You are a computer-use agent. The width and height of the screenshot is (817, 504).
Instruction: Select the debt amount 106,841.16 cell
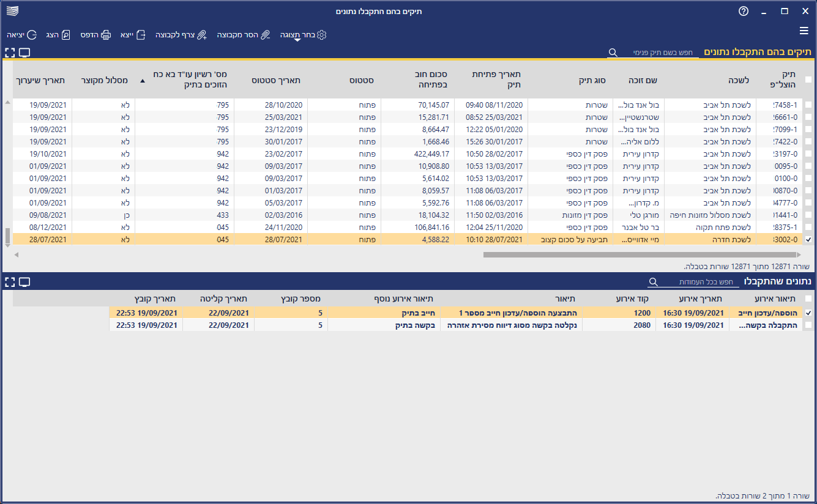point(417,227)
